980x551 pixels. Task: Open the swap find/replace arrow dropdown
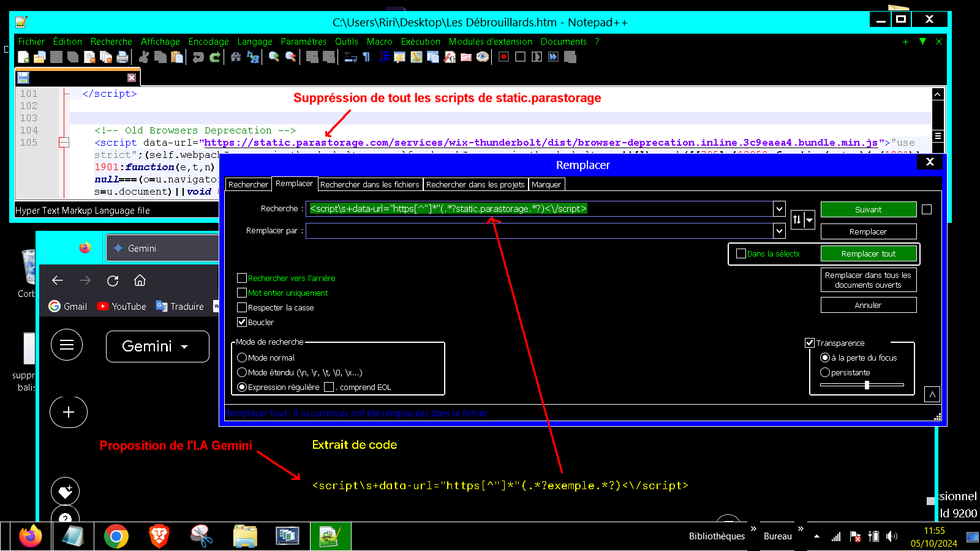coord(810,219)
